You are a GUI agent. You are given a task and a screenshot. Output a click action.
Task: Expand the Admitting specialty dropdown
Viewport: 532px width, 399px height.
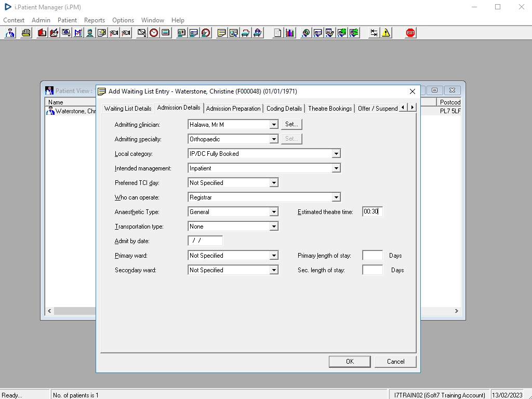coord(274,139)
